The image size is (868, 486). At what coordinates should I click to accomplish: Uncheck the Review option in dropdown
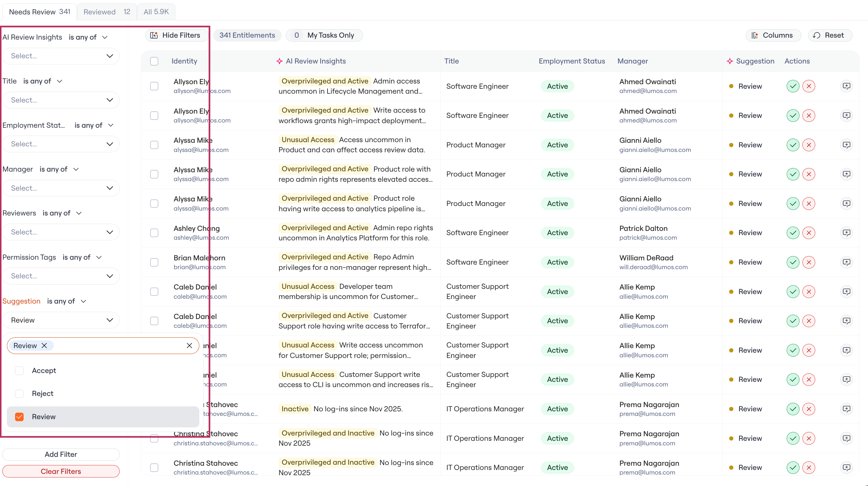[x=19, y=416]
